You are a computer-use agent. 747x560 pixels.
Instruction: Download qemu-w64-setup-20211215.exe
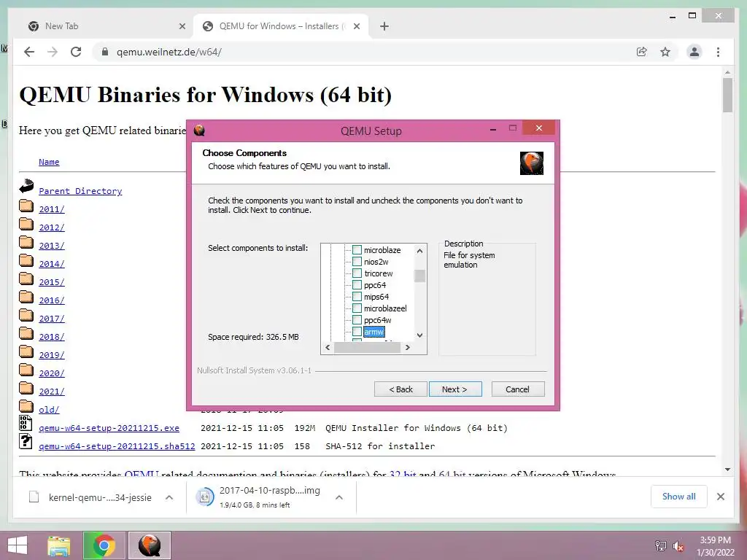click(x=109, y=428)
